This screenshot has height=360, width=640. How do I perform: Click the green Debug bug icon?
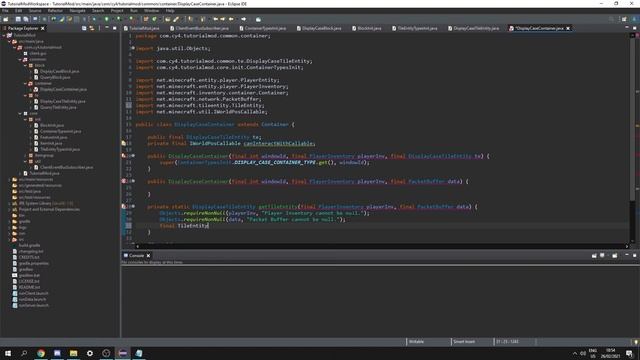[x=95, y=19]
